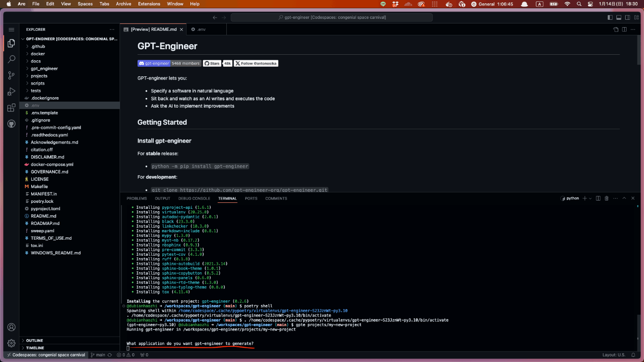Click the command center search field

(331, 17)
